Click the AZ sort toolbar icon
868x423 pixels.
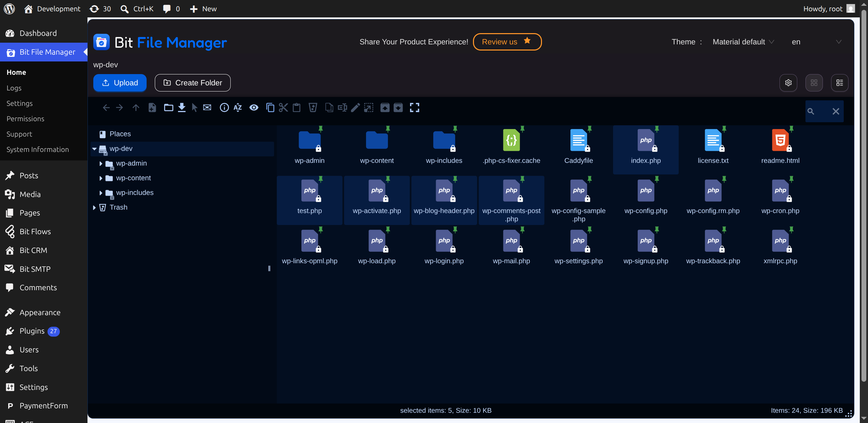[238, 108]
